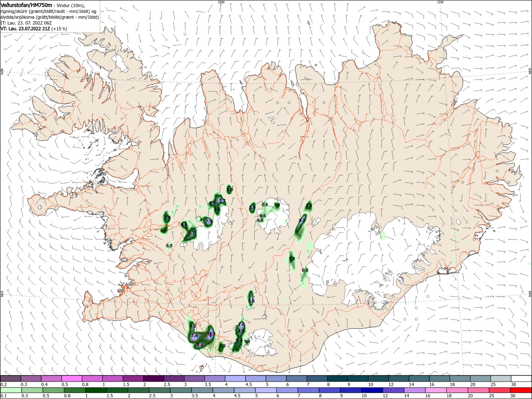Click the 1.8 precipitation value on the map

click(292, 259)
